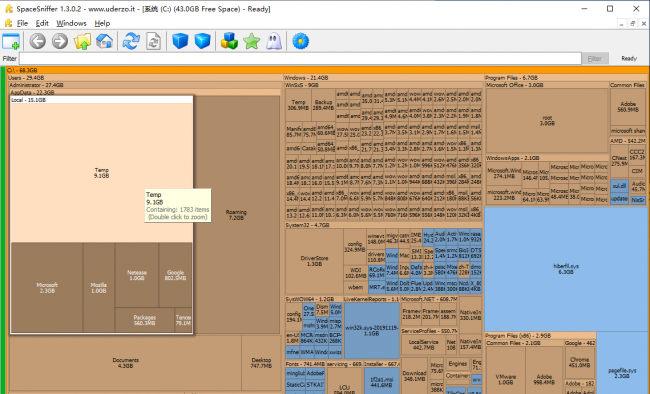
Task: Open a new view window
Action: click(11, 41)
